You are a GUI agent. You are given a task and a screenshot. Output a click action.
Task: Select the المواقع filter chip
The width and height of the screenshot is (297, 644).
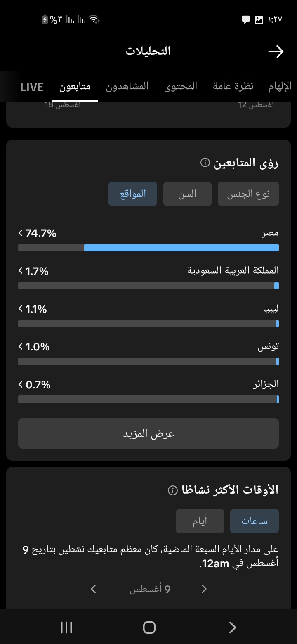coord(133,194)
